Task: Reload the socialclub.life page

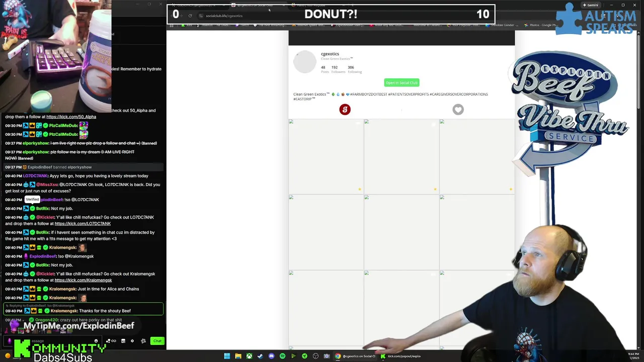Action: point(190,16)
